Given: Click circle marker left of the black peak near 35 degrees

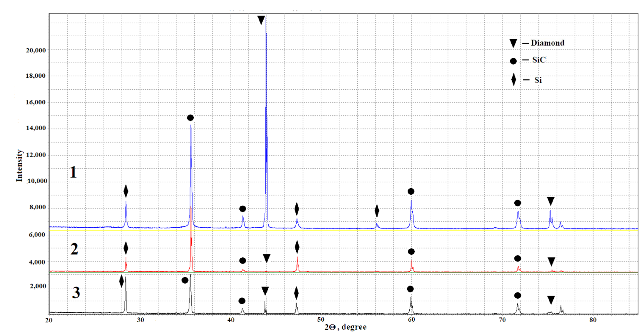Looking at the screenshot, I should 185,280.
